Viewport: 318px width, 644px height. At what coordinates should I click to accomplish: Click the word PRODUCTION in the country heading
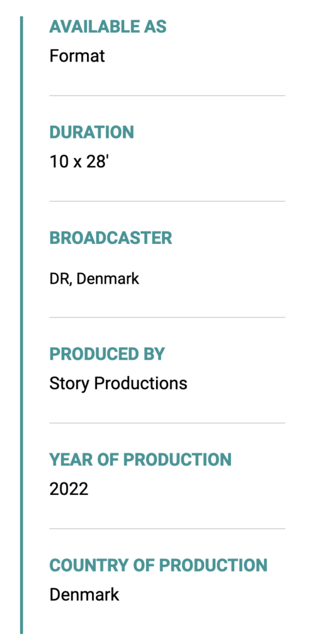(213, 565)
